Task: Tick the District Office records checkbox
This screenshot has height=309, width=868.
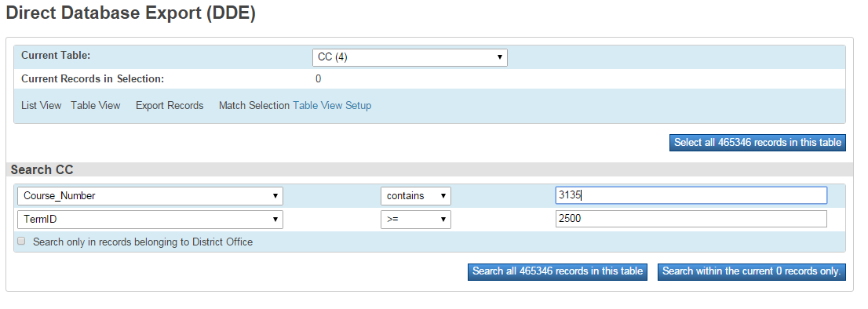Action: (22, 241)
